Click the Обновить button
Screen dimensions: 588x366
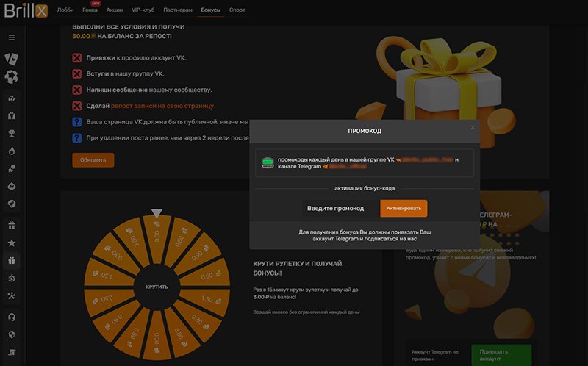tap(93, 160)
